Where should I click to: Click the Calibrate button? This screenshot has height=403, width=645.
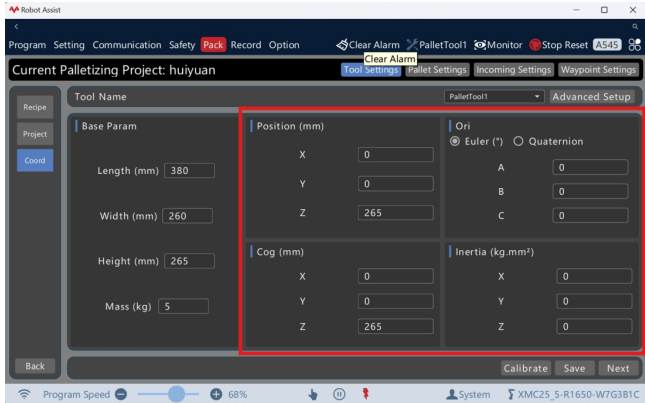coord(526,368)
